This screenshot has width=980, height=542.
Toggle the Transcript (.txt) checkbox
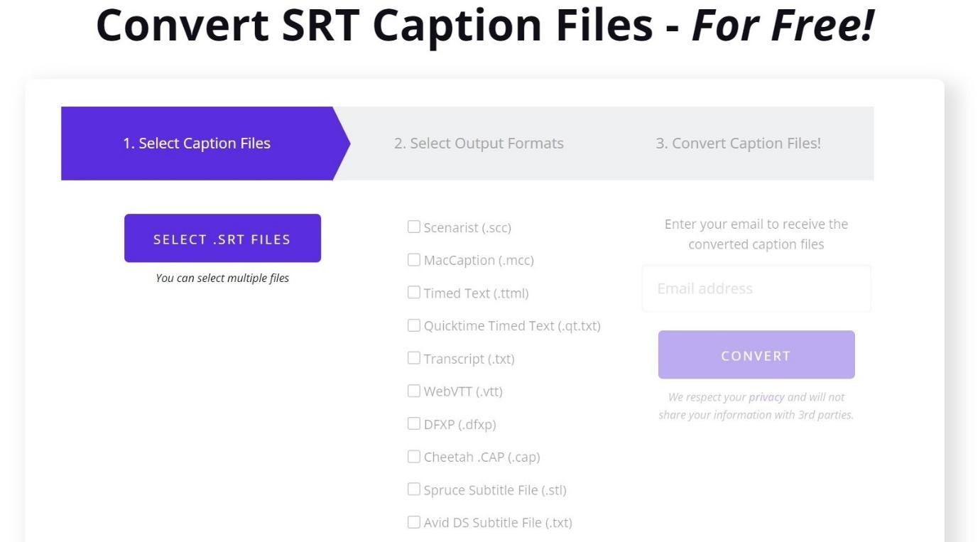(x=414, y=358)
